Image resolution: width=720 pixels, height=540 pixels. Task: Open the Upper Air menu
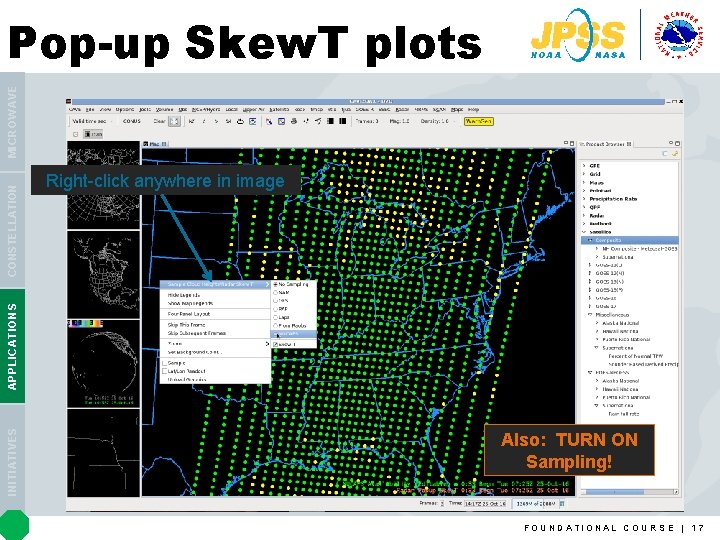coord(253,109)
